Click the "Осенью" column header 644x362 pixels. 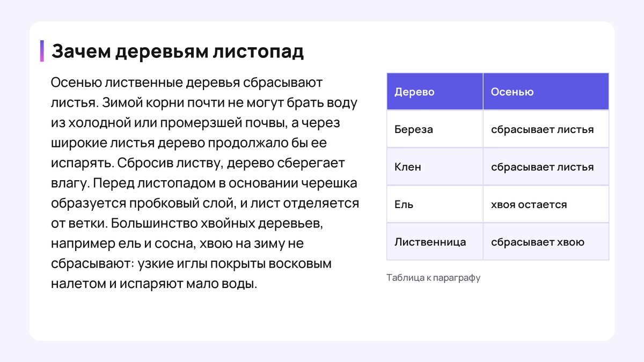546,92
